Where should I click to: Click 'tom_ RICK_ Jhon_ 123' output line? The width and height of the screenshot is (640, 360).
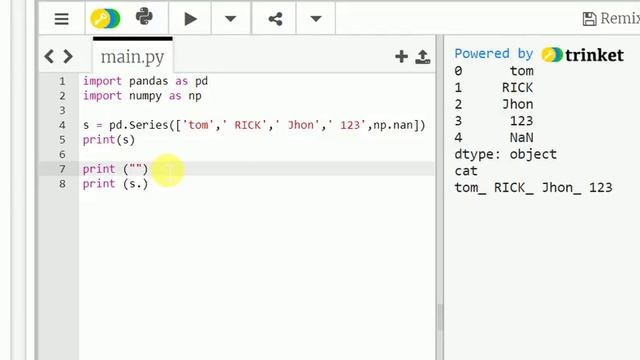point(533,188)
